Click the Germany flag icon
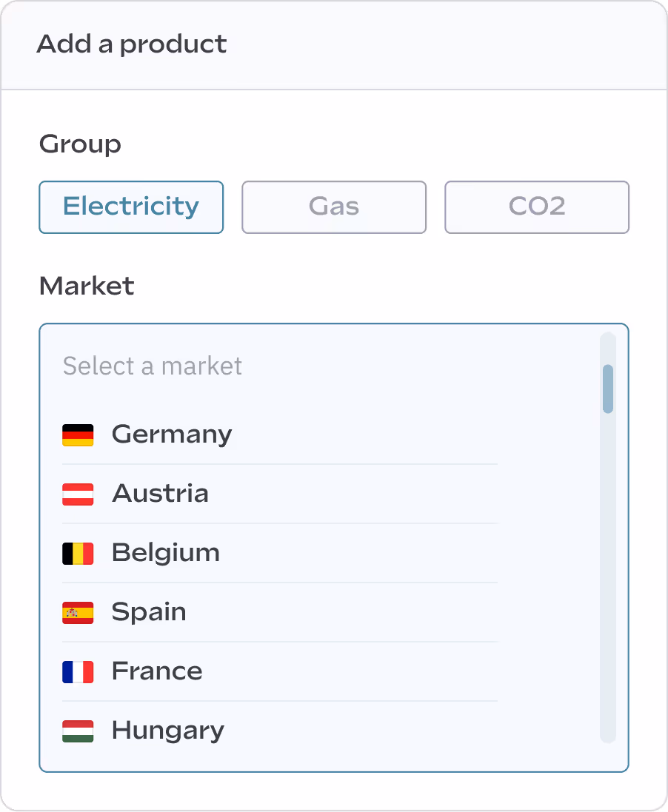 (78, 434)
